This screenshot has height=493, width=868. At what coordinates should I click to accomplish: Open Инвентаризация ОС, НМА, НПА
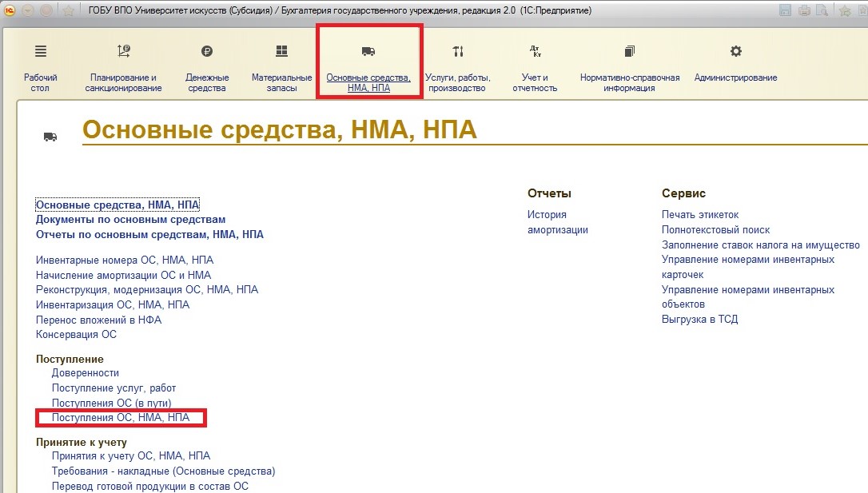click(113, 304)
